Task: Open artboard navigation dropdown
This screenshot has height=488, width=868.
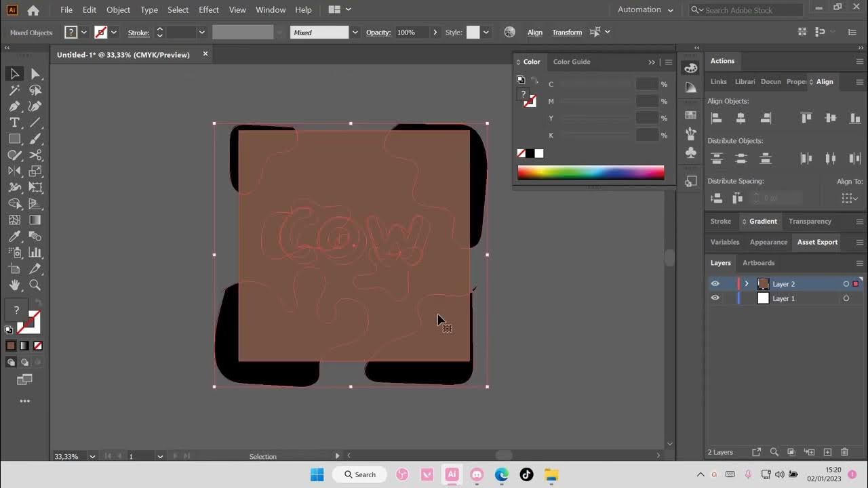Action: pos(160,457)
